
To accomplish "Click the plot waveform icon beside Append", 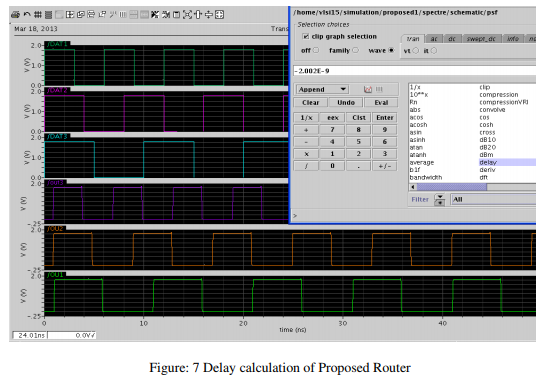I will tap(368, 89).
